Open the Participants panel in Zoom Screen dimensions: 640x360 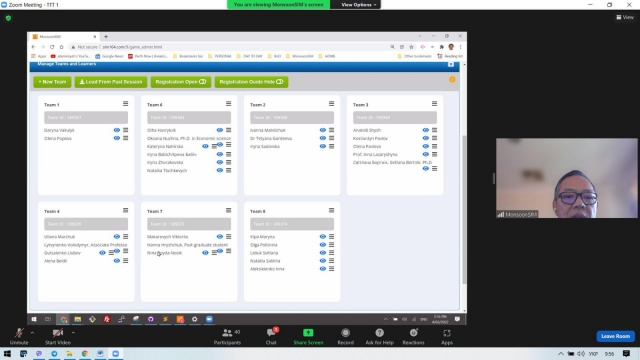(x=227, y=333)
